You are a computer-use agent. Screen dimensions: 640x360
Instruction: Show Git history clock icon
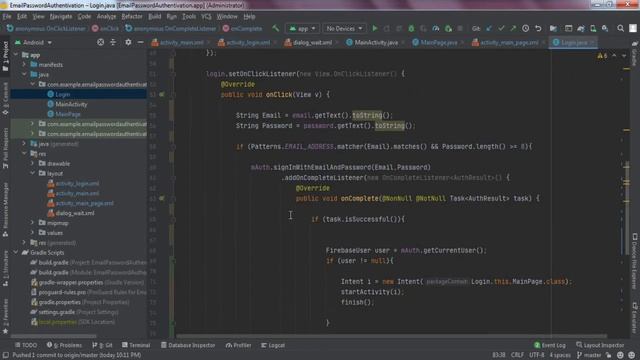coord(526,29)
